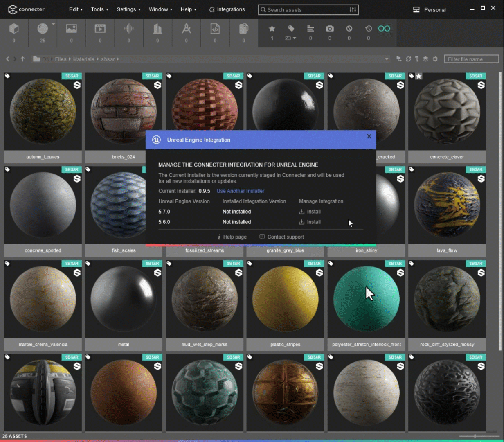This screenshot has height=442, width=504.
Task: Select the 3D models cube filter
Action: 14,29
